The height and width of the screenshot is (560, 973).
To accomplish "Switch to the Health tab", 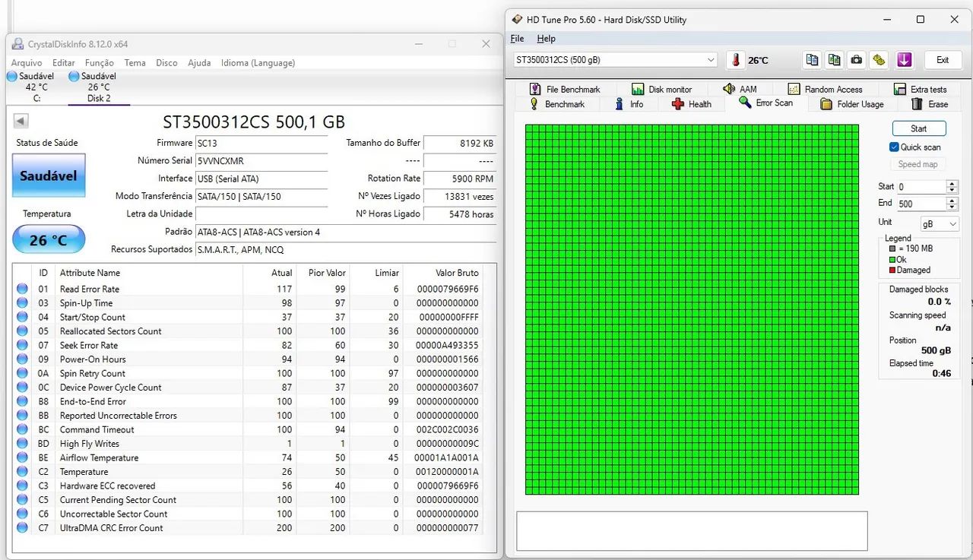I will 691,104.
